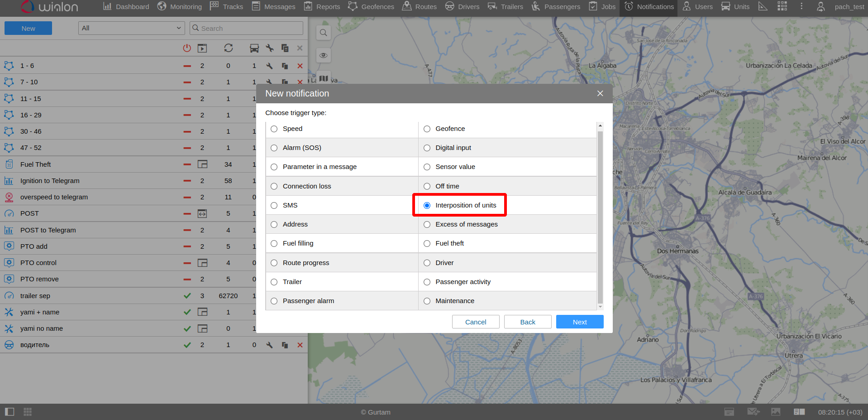This screenshot has width=868, height=420.
Task: Open the Reports tab
Action: pyautogui.click(x=322, y=7)
